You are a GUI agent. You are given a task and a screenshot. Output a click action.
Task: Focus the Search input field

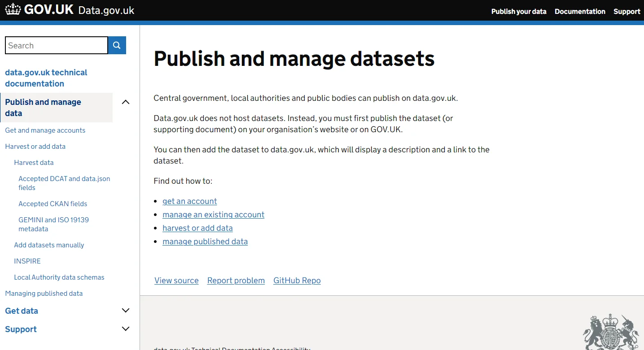(x=57, y=45)
